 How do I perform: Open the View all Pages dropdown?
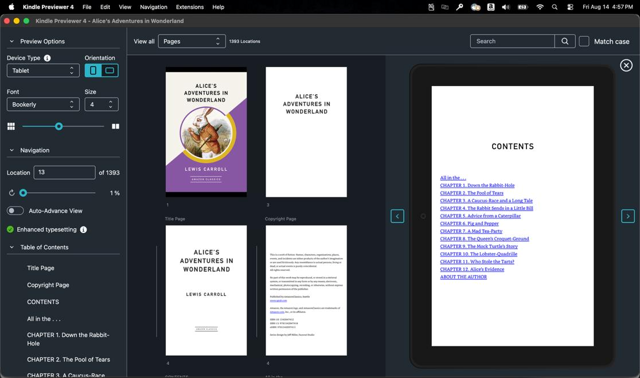tap(191, 41)
